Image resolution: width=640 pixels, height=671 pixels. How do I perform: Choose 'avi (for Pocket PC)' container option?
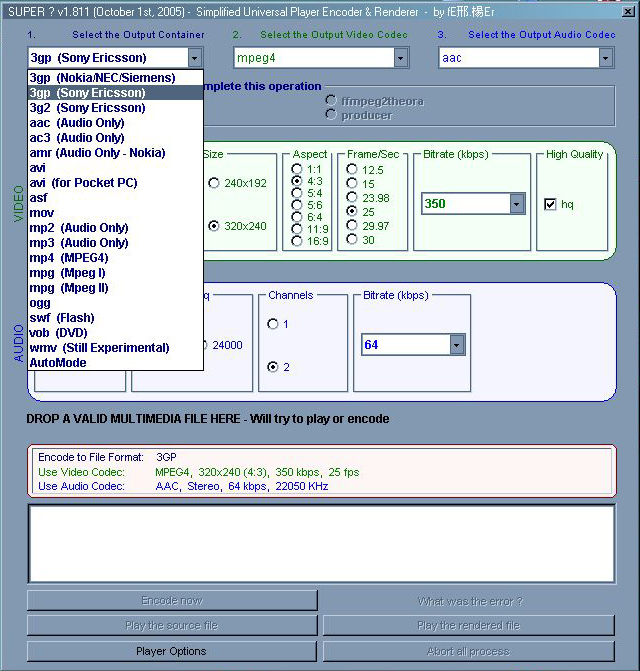coord(83,183)
